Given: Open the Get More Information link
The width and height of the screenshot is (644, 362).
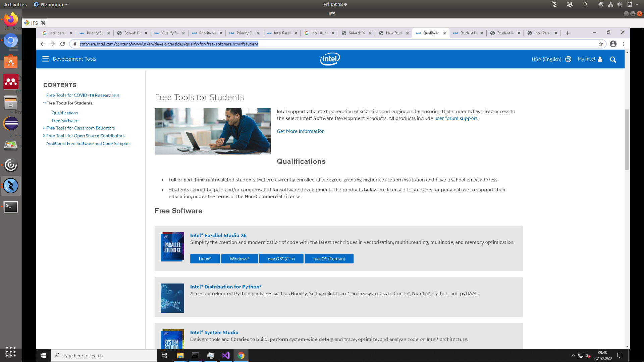Looking at the screenshot, I should pos(301,131).
